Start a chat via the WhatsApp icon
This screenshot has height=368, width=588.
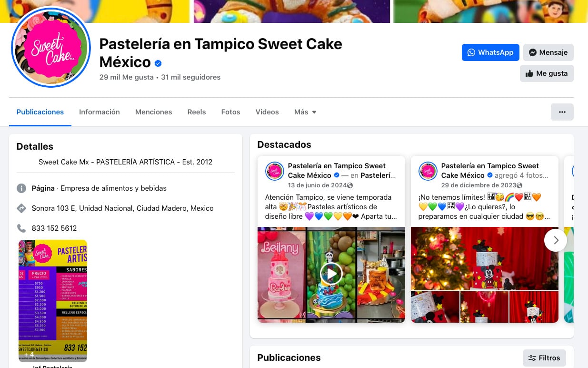[471, 52]
